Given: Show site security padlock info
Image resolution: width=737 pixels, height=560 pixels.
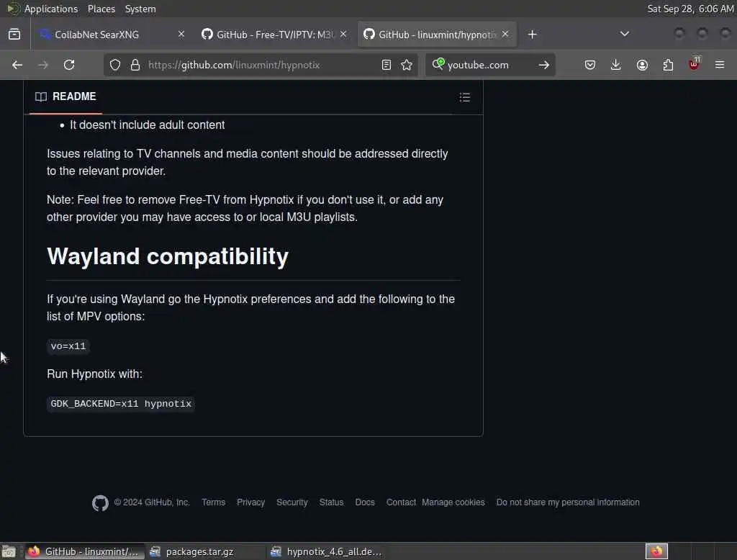Looking at the screenshot, I should [135, 65].
